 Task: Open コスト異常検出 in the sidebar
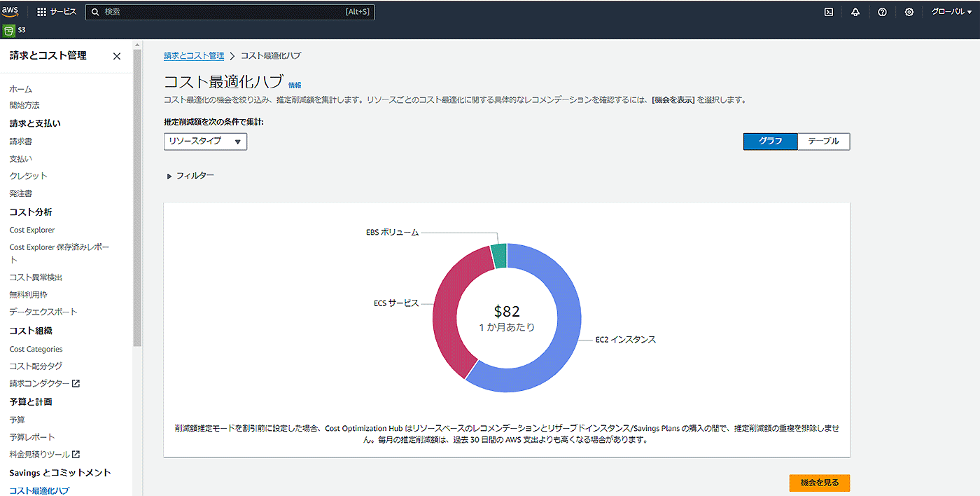(36, 277)
